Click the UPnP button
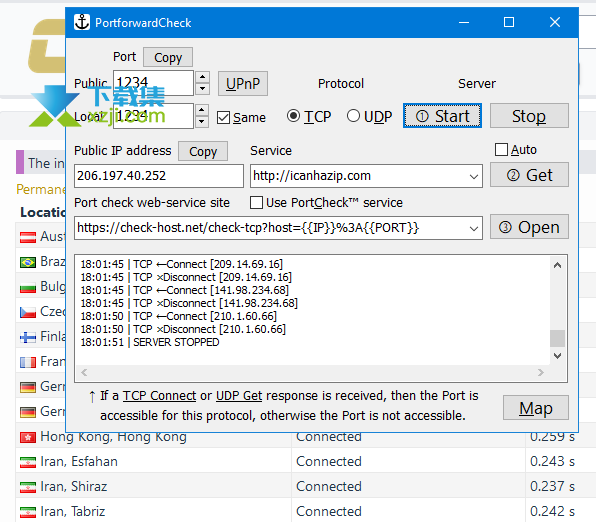The image size is (596, 522). pos(243,83)
